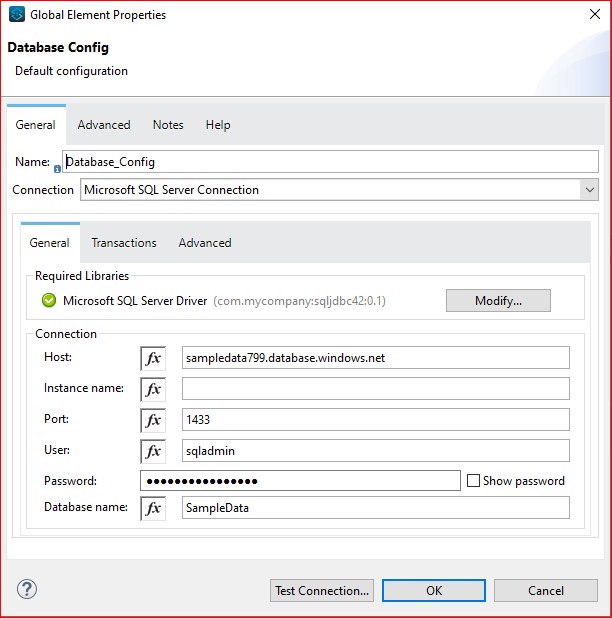The image size is (612, 618).
Task: Enable fx expression for User field
Action: point(153,451)
